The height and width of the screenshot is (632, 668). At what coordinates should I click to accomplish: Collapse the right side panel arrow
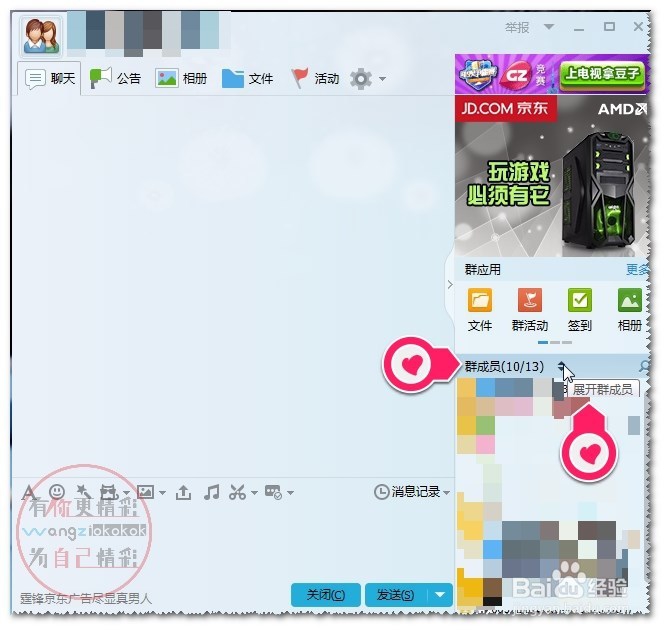[450, 285]
